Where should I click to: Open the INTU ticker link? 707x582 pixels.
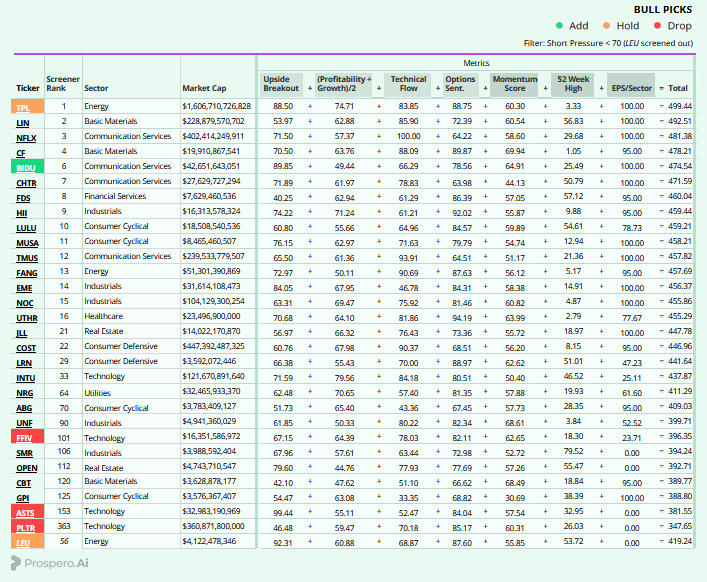[26, 378]
